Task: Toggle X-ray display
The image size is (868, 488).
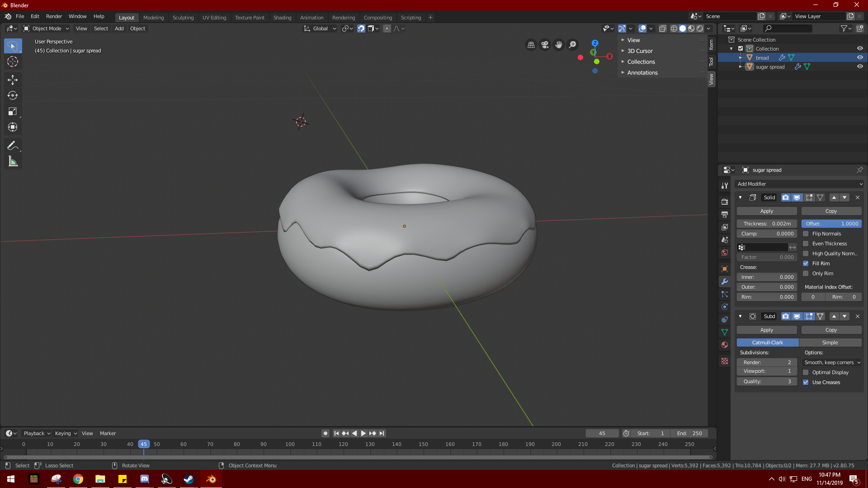Action: 662,28
